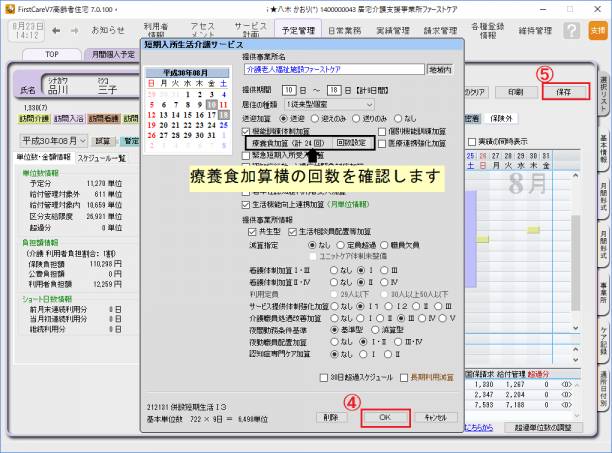Viewport: 612px width, 453px height.
Task: Click the orange 支援 support icon
Action: pyautogui.click(x=597, y=30)
